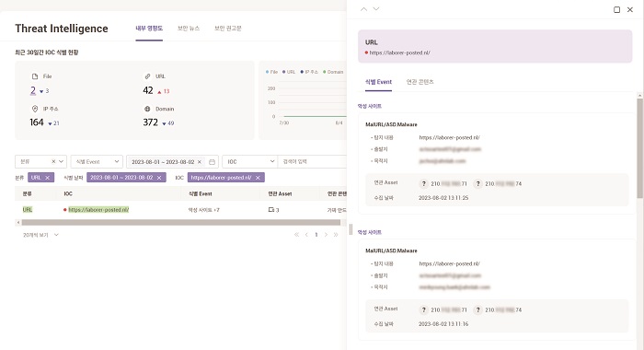Clear the category dropdown selection
Screen dimensions: 644x350
click(x=53, y=161)
